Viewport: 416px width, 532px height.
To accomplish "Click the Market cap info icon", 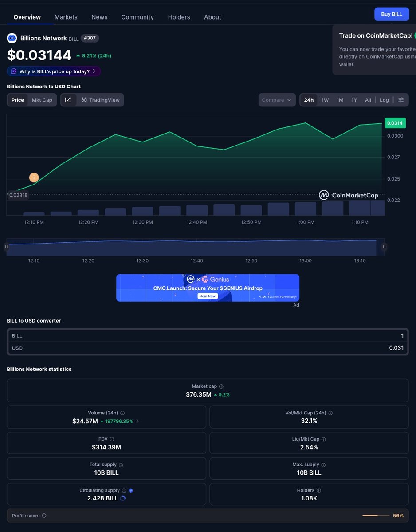I will click(x=221, y=386).
